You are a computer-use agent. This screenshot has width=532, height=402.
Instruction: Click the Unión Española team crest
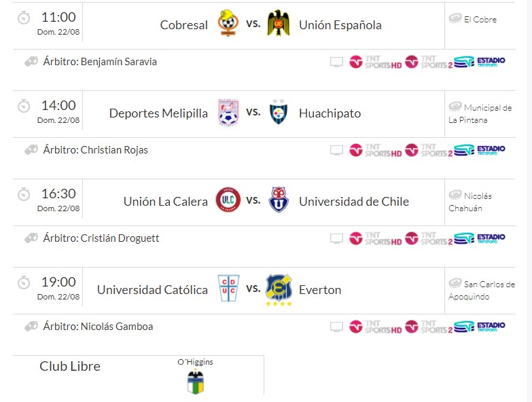point(279,24)
